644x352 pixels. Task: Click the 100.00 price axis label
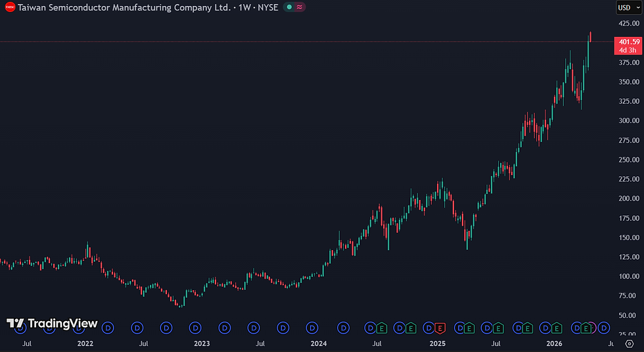pyautogui.click(x=629, y=276)
